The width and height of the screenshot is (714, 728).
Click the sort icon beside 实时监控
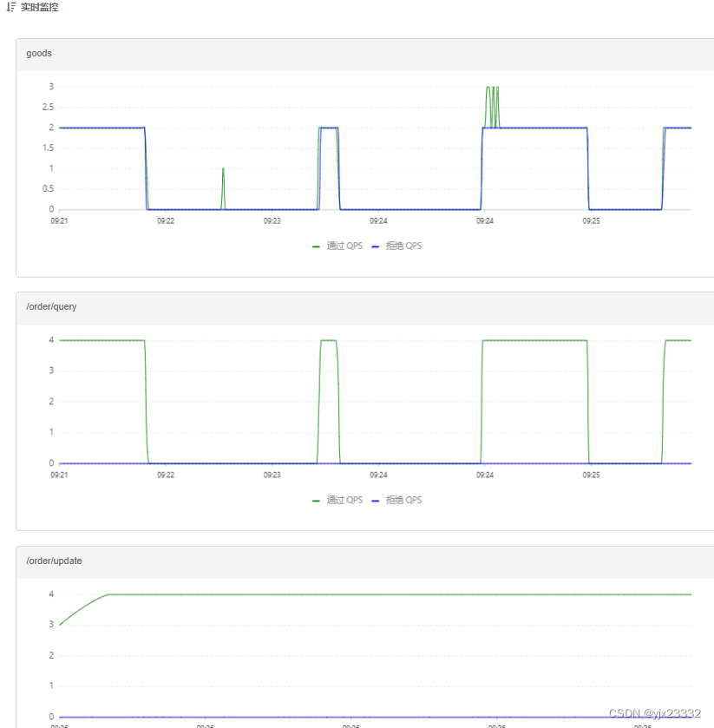click(x=10, y=7)
